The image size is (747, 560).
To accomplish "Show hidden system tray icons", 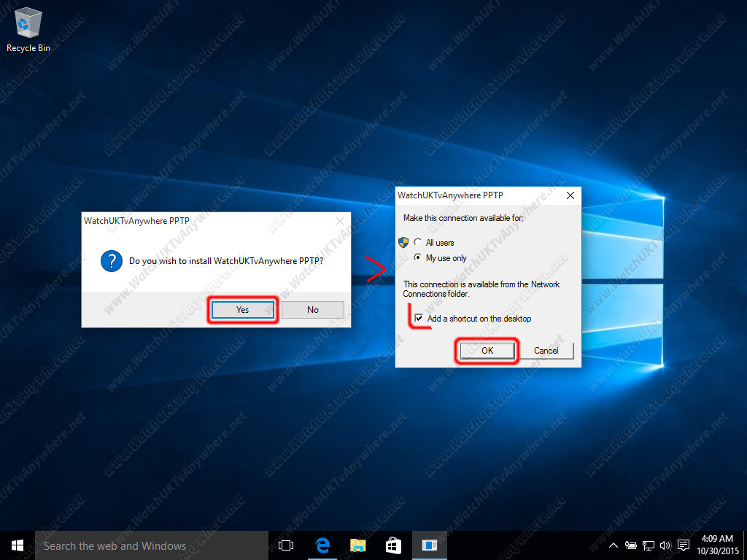I will pyautogui.click(x=614, y=545).
